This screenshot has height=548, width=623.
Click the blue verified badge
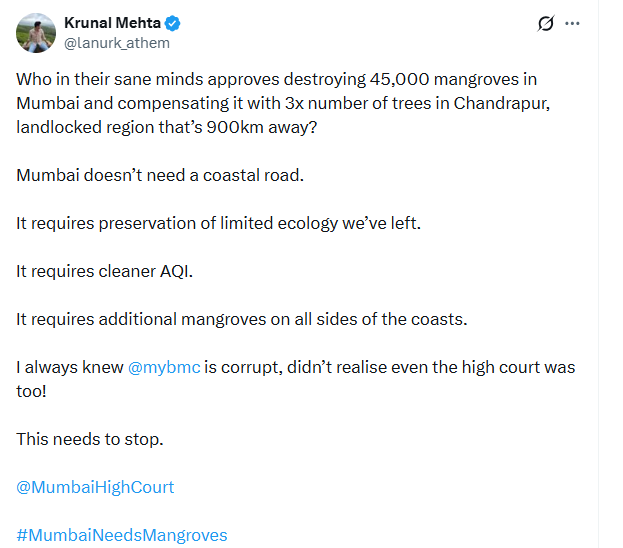click(172, 23)
